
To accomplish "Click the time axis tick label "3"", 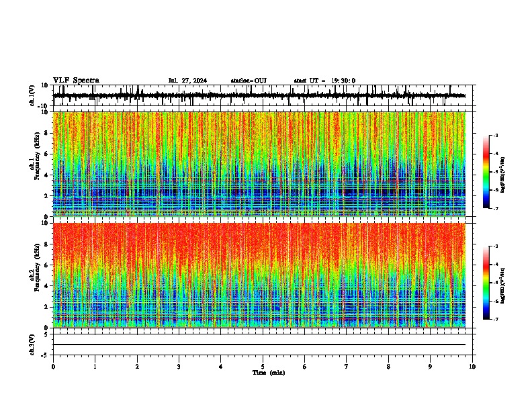I will [x=179, y=367].
